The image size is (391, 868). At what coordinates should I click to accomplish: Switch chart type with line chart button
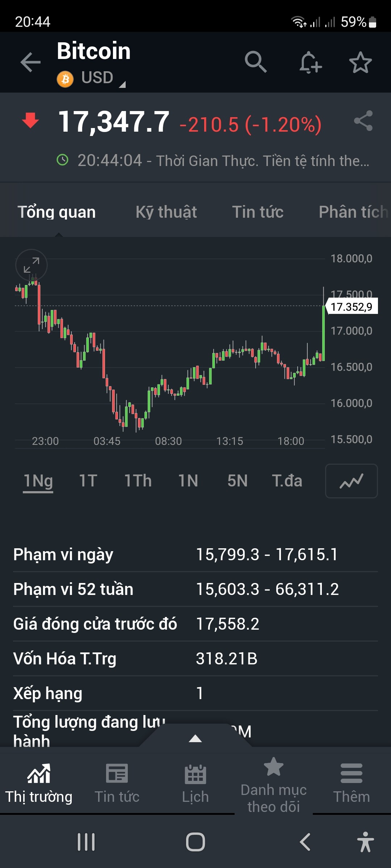tap(351, 481)
